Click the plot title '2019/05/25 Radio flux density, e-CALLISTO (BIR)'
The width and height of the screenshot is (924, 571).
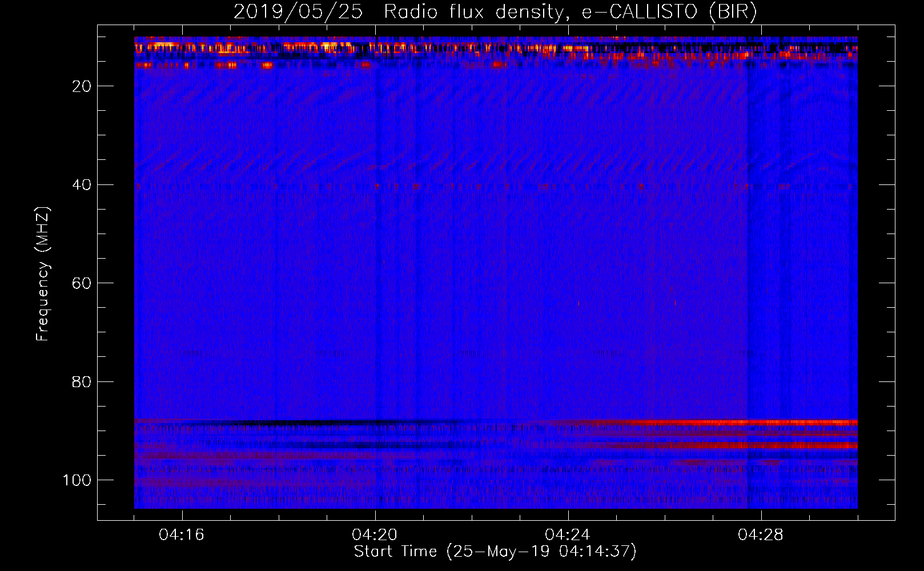tap(495, 12)
